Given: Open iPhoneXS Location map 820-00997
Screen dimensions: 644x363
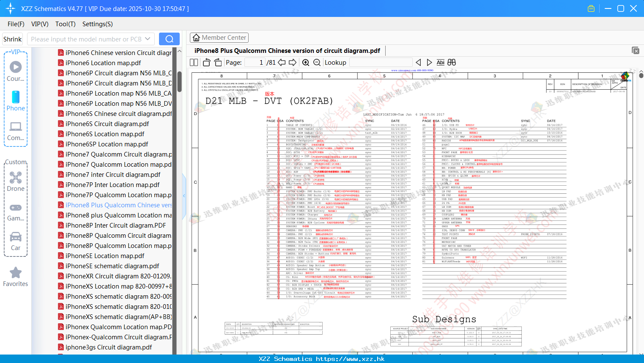Looking at the screenshot, I should (118, 286).
